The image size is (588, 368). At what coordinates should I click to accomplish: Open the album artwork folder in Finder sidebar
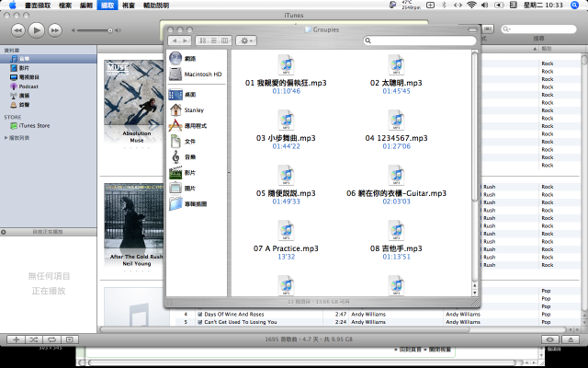[187, 204]
